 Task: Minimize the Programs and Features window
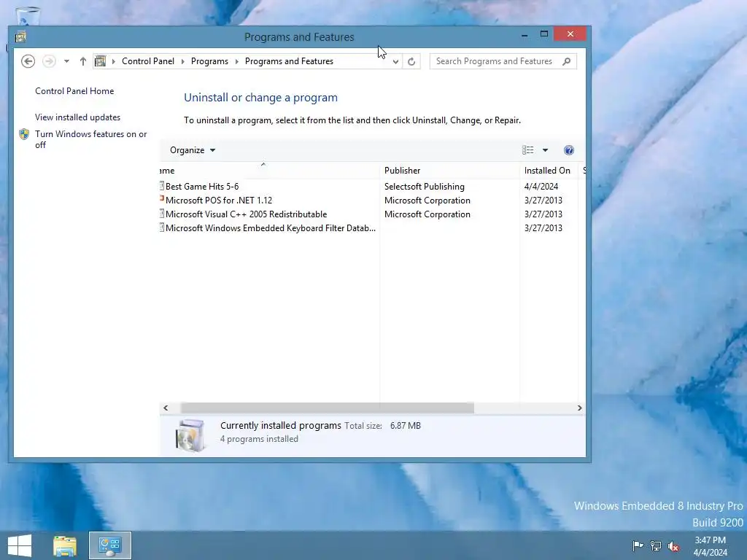(525, 34)
